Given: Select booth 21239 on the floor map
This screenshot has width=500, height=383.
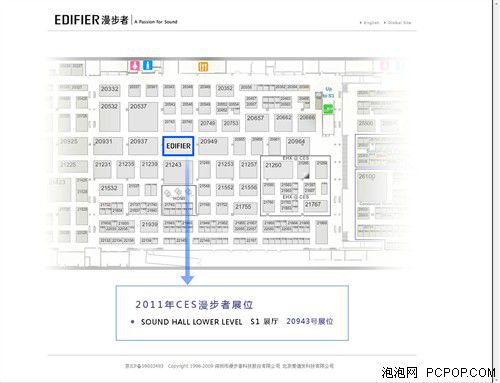Looking at the screenshot, I should pyautogui.click(x=149, y=169).
